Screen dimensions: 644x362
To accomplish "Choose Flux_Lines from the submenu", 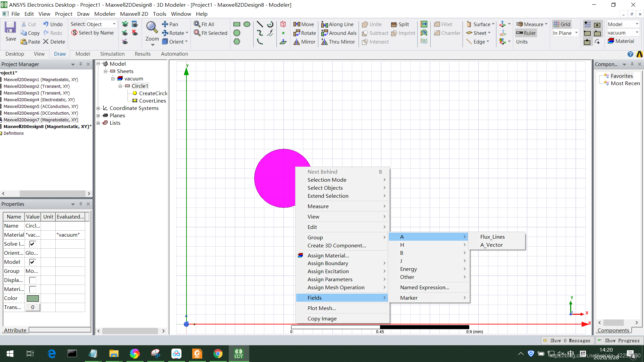I will 492,237.
